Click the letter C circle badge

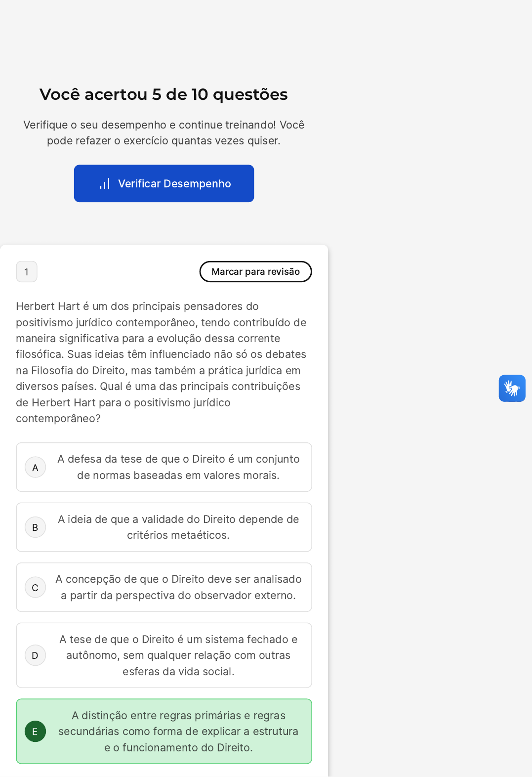(x=35, y=588)
